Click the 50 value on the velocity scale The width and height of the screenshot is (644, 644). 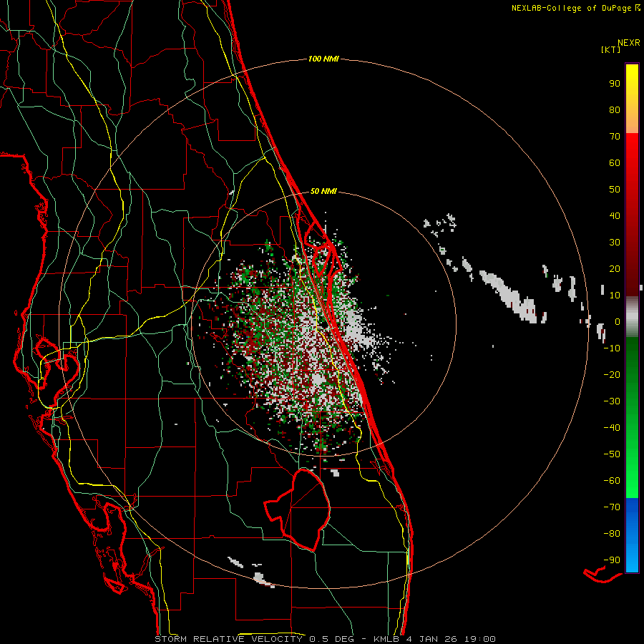pyautogui.click(x=615, y=190)
